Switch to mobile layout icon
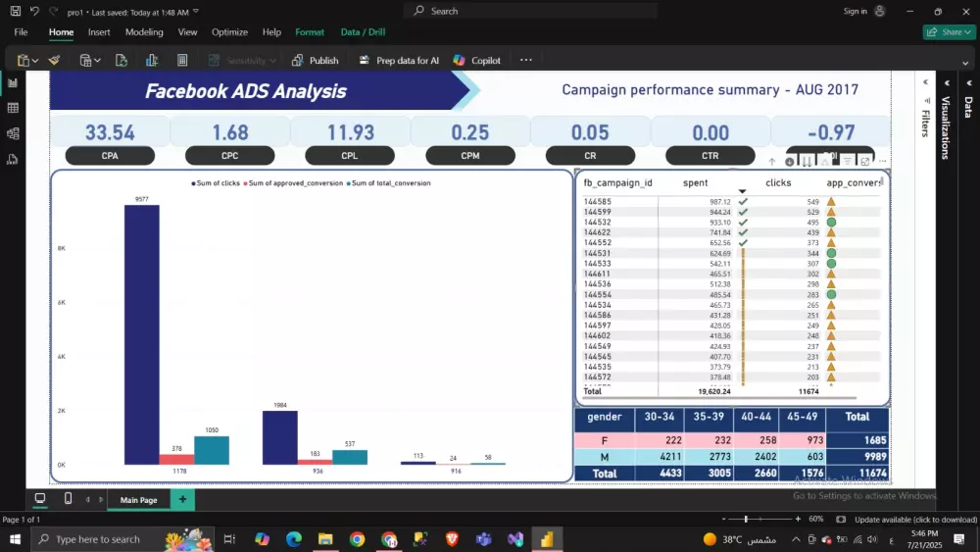Image resolution: width=980 pixels, height=552 pixels. (69, 498)
